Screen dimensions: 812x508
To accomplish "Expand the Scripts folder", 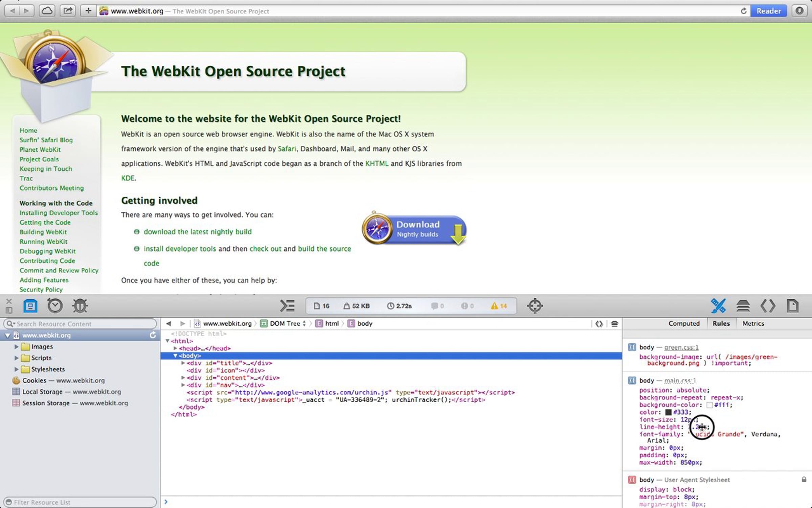I will [x=16, y=358].
